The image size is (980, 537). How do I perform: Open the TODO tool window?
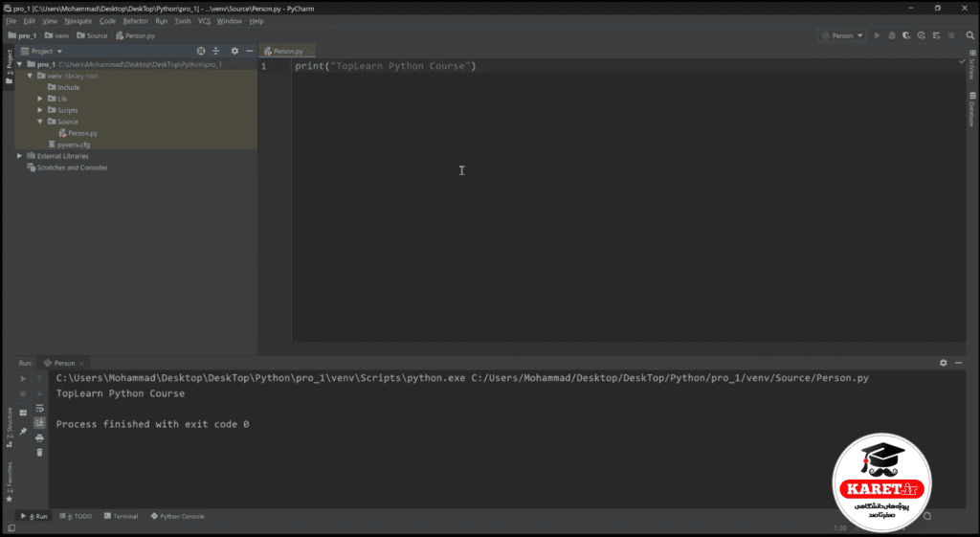click(76, 516)
